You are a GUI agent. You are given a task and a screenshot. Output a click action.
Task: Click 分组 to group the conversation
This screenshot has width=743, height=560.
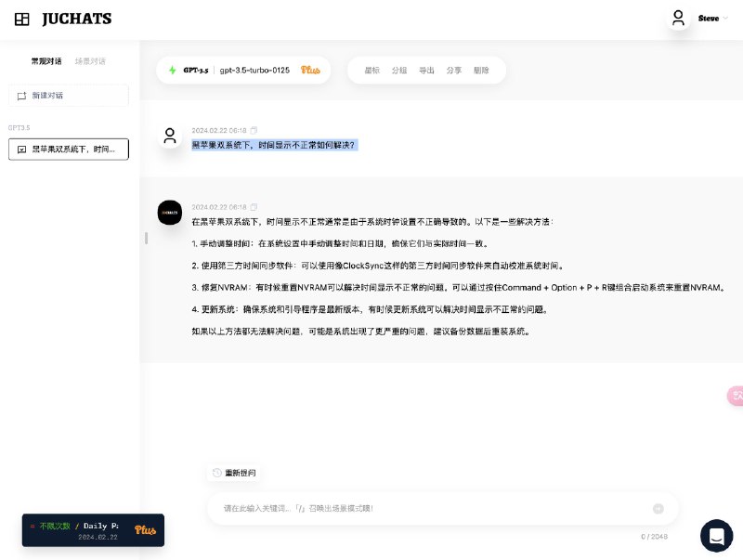point(399,71)
